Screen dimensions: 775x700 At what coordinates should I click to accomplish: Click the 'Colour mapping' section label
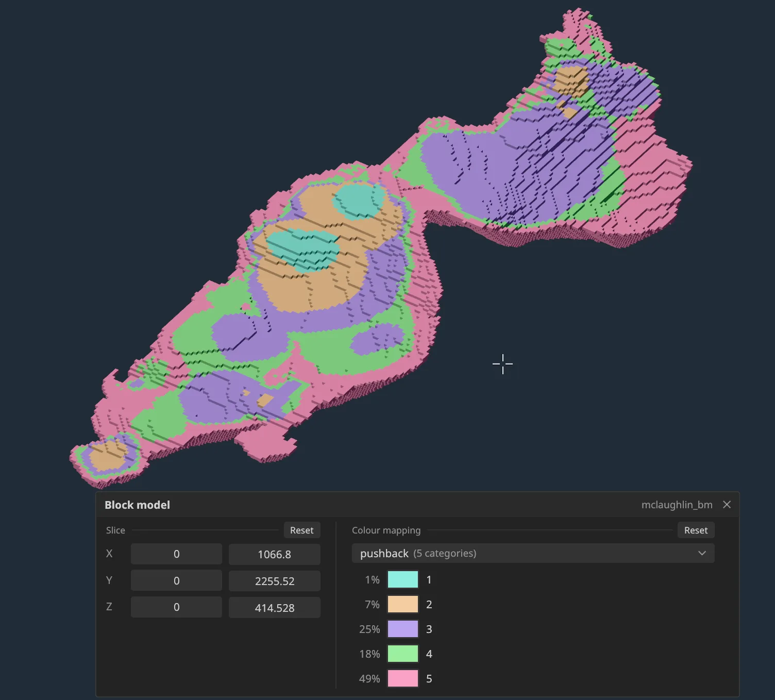tap(386, 530)
